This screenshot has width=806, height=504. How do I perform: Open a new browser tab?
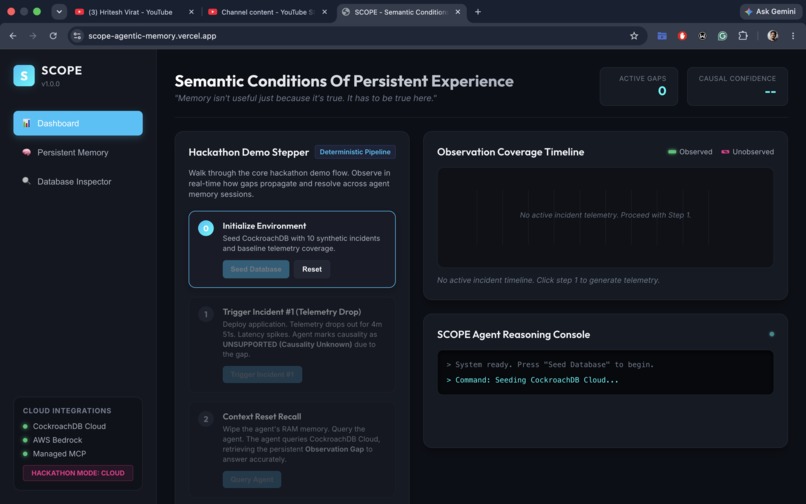[478, 12]
